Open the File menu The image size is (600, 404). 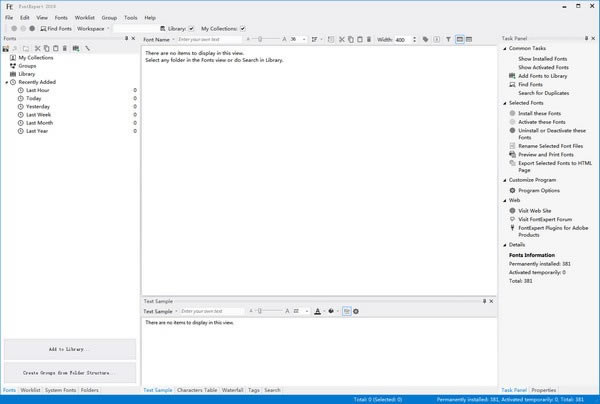point(9,18)
